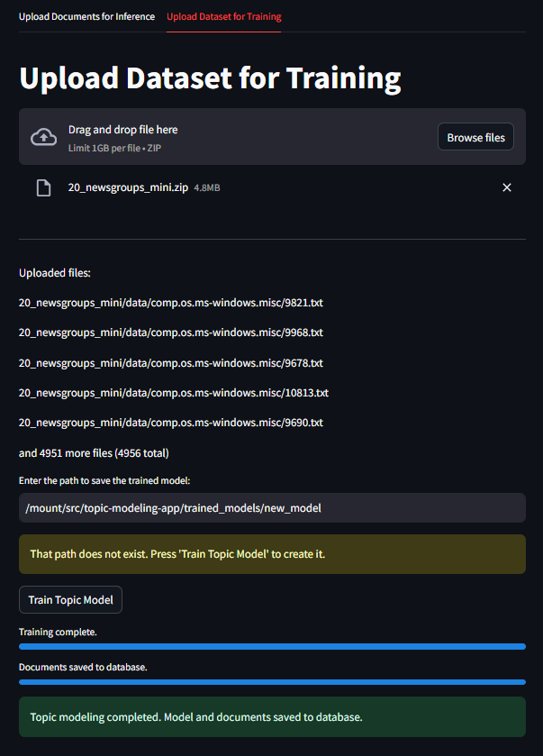Click the 9690.txt uploaded file path
This screenshot has width=543, height=756.
coord(171,423)
